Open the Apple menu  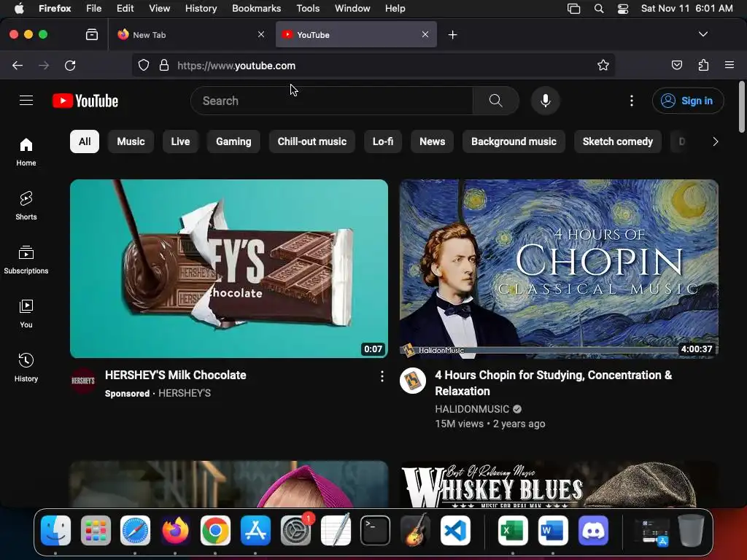[19, 8]
